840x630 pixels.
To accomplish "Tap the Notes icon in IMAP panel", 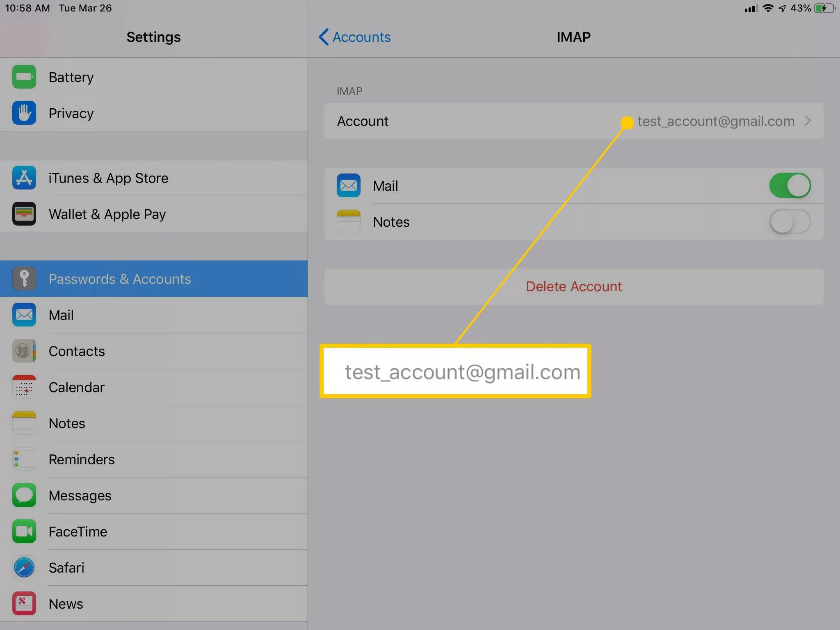I will tap(349, 221).
